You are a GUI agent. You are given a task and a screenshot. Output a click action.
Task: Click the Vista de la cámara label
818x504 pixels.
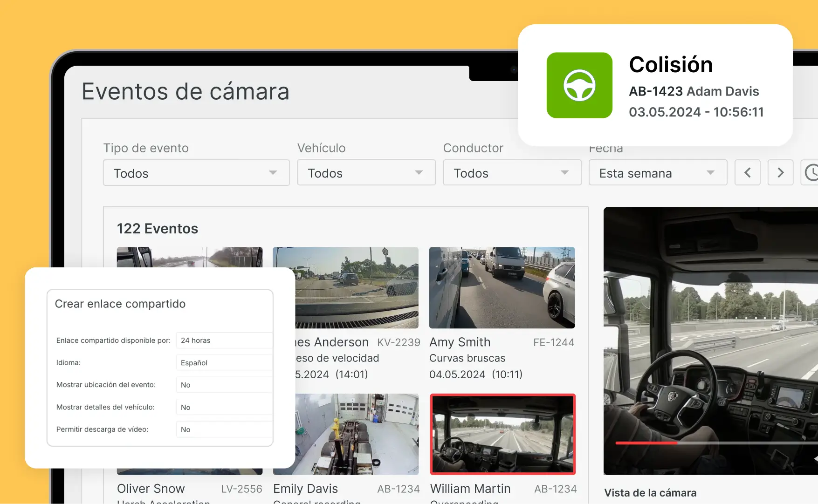650,493
